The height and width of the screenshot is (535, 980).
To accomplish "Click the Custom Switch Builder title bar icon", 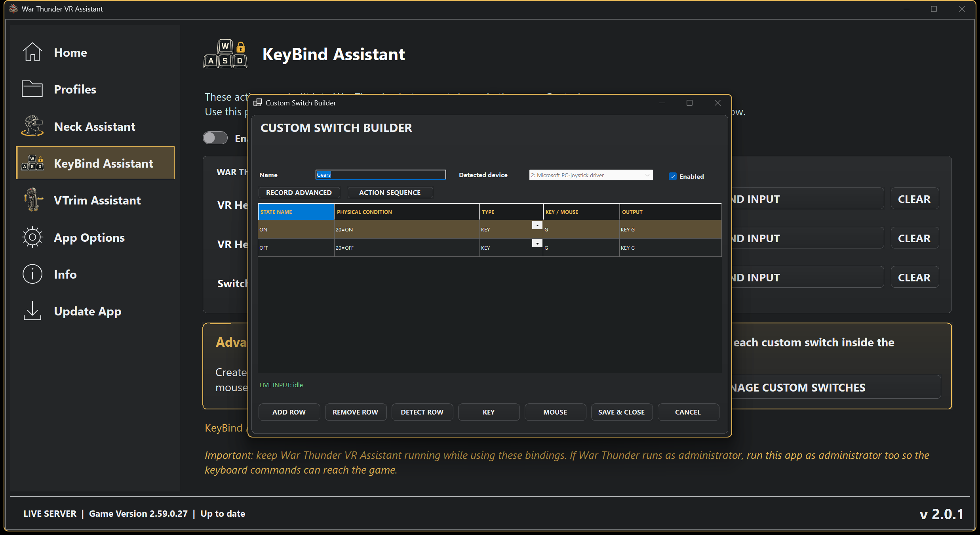I will [257, 103].
